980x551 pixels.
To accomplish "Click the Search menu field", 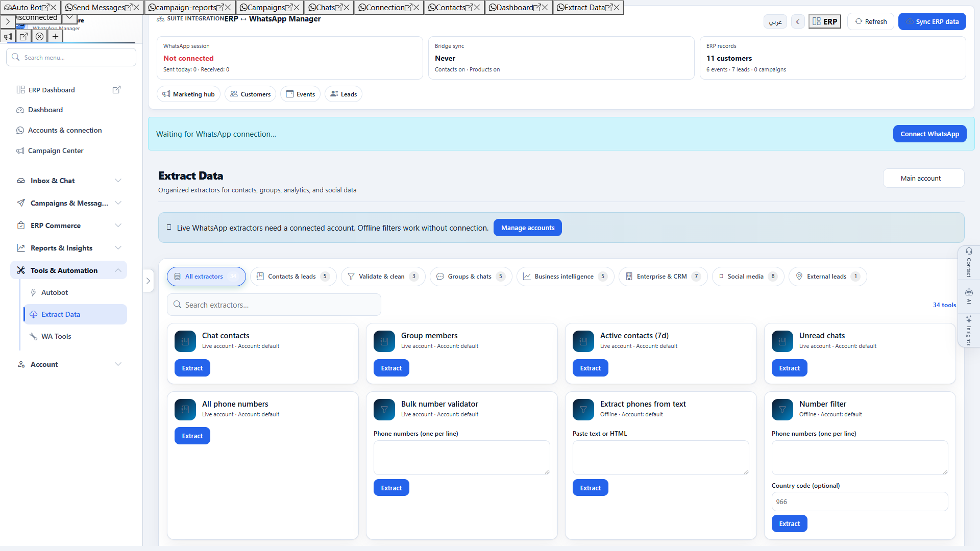I will tap(71, 57).
